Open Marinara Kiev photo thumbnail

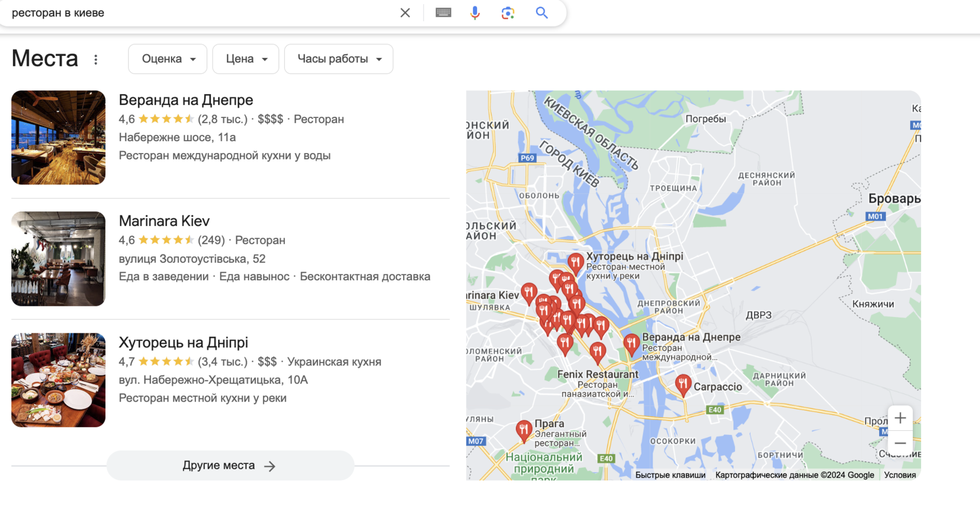(58, 259)
